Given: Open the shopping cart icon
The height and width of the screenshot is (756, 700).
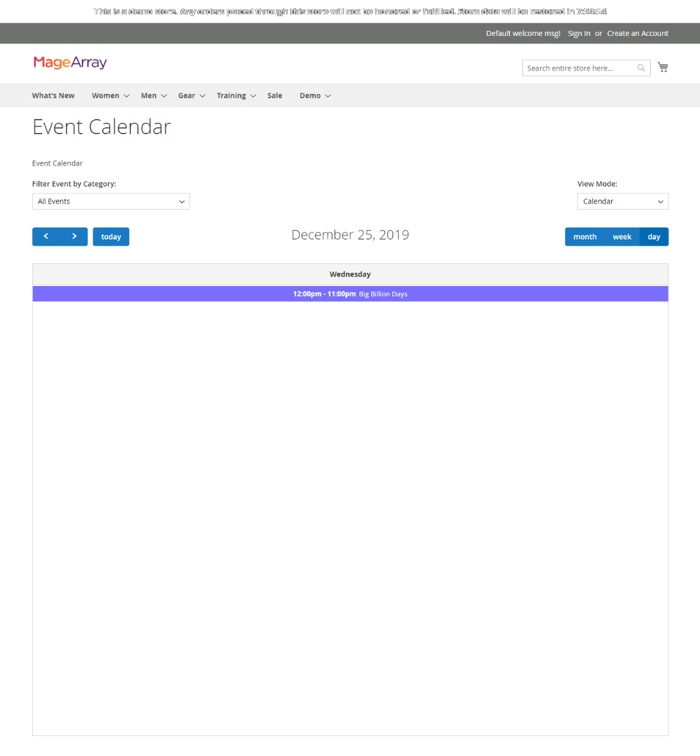Looking at the screenshot, I should coord(662,66).
